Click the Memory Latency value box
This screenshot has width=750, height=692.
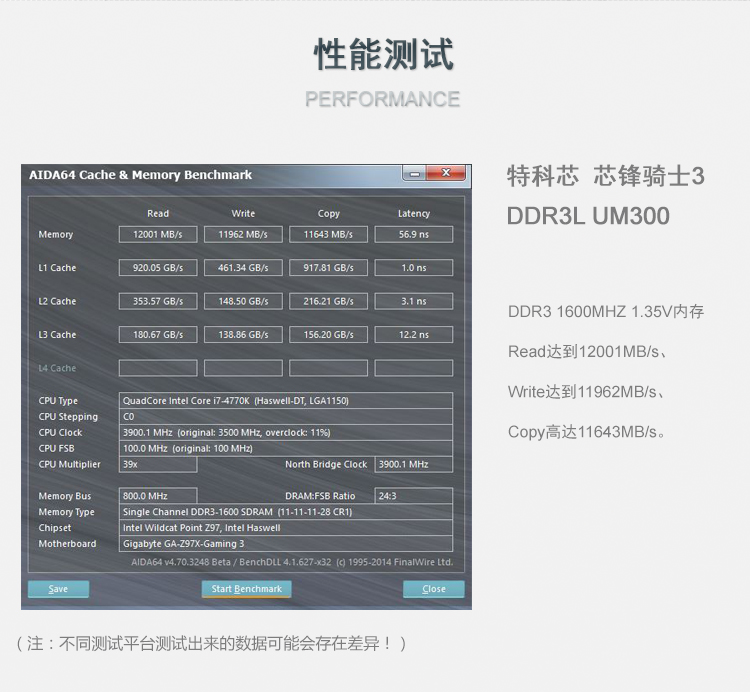413,234
